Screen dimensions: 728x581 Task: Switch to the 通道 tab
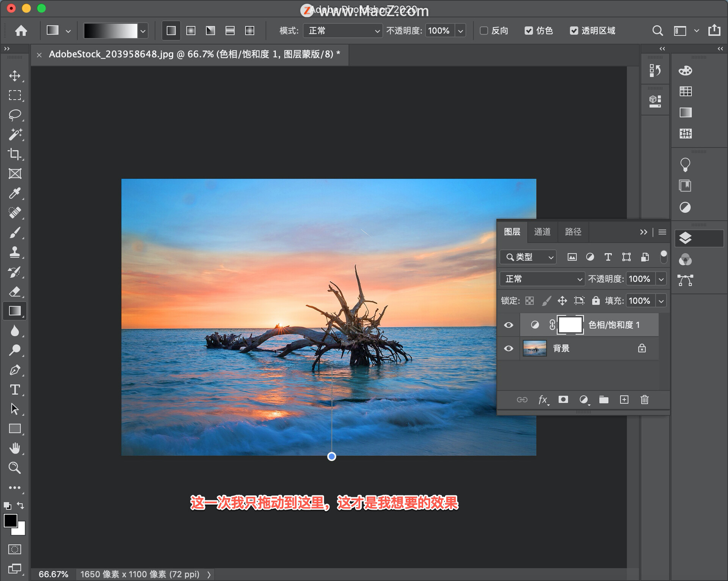point(542,232)
